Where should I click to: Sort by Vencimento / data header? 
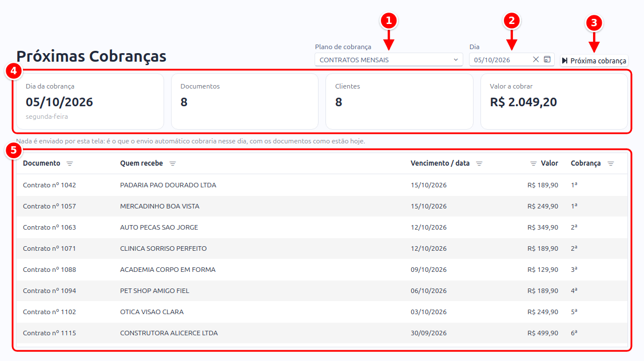(440, 163)
